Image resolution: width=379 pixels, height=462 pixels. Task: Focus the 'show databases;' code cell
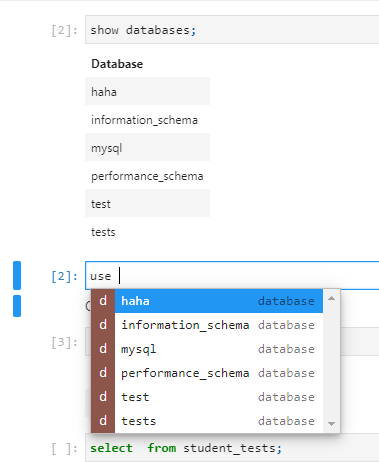[x=232, y=30]
